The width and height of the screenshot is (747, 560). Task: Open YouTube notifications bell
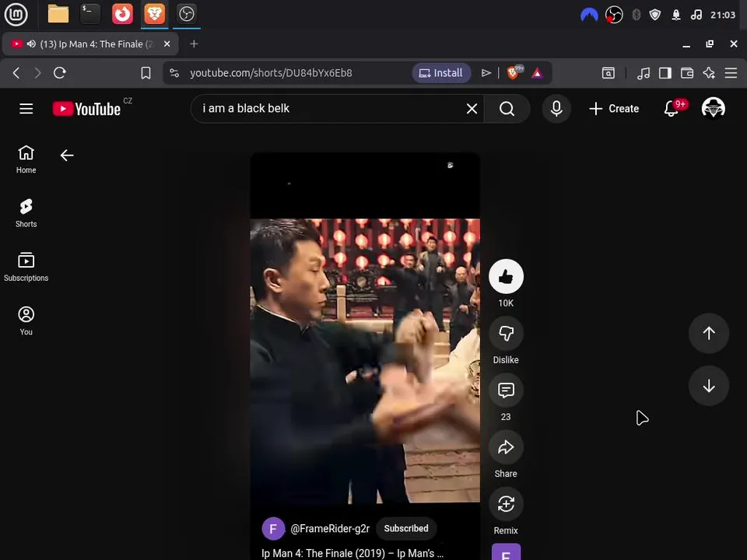[672, 109]
